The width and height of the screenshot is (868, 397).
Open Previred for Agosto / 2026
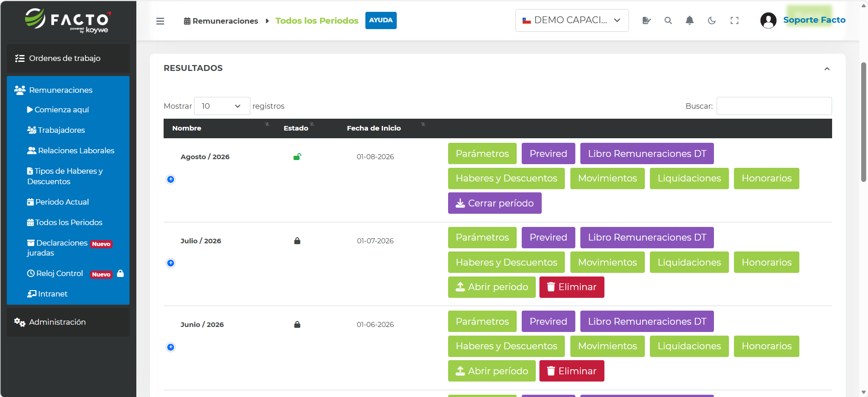coord(548,154)
